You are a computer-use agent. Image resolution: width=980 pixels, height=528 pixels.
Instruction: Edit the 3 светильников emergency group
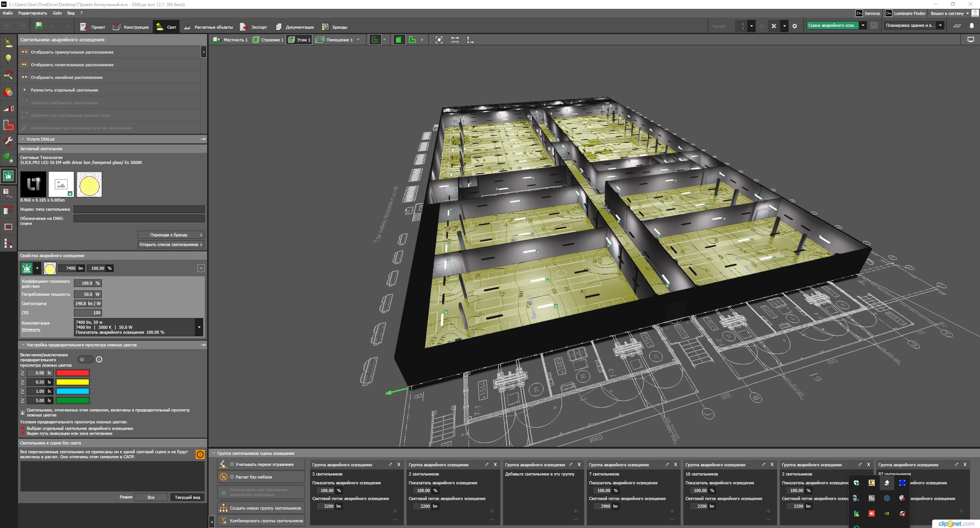[390, 464]
